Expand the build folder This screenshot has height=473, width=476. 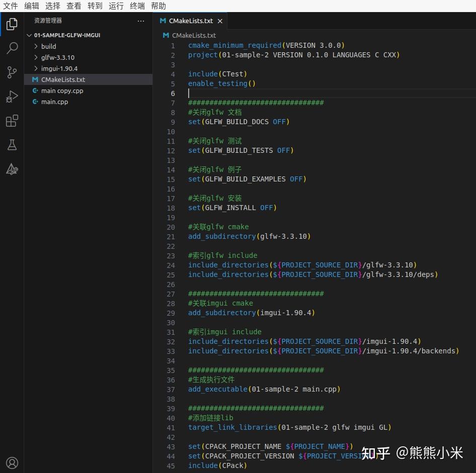pyautogui.click(x=49, y=46)
